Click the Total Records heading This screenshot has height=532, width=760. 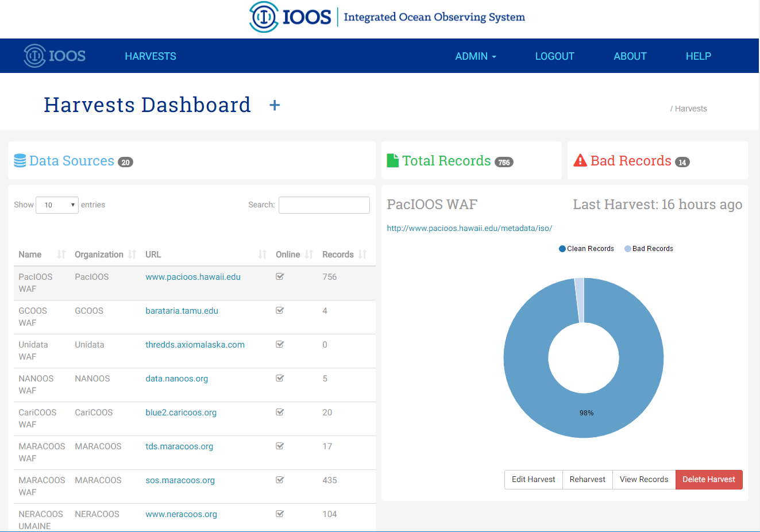(446, 161)
